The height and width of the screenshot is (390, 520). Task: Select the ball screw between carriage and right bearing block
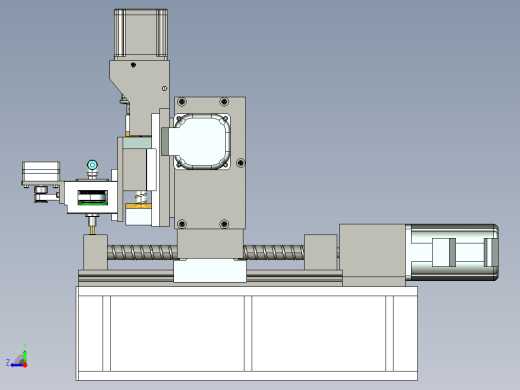click(274, 252)
